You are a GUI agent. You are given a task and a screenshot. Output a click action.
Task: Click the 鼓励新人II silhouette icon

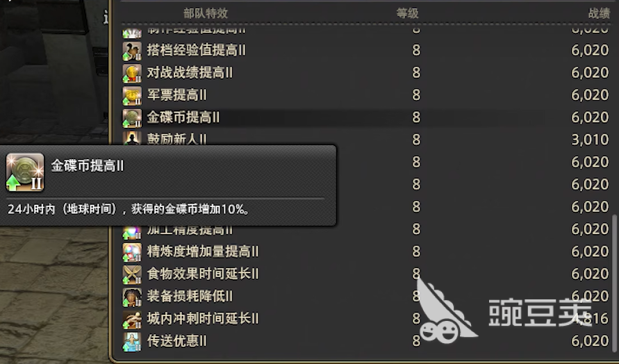(x=132, y=138)
